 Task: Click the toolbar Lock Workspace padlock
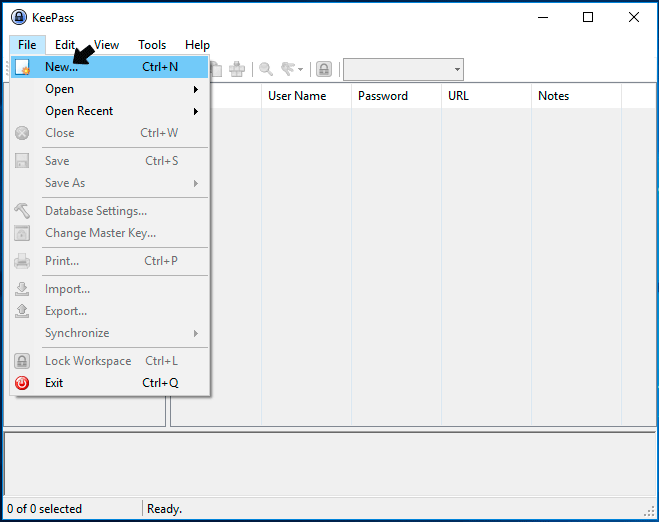tap(324, 69)
